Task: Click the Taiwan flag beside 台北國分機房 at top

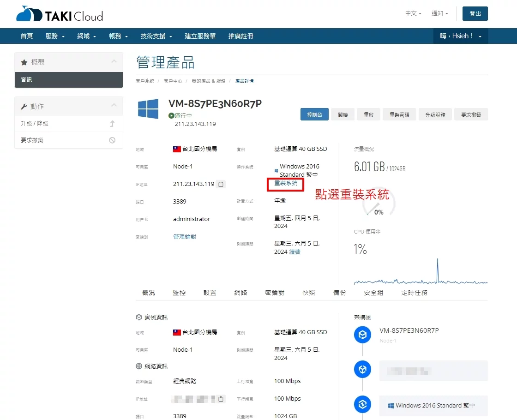Action: point(177,150)
